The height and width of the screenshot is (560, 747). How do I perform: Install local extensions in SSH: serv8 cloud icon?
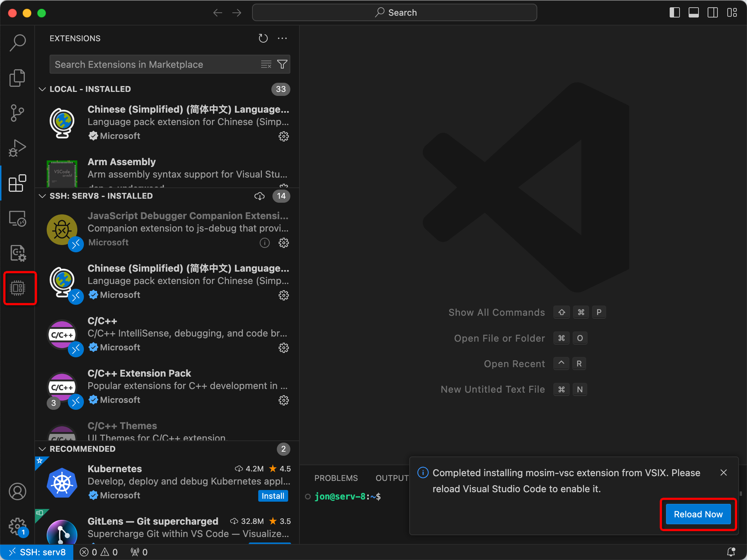(x=259, y=196)
